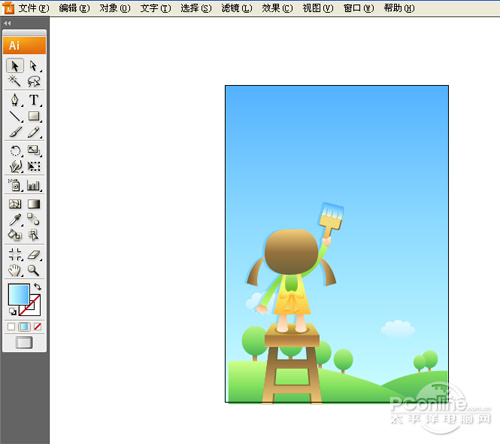This screenshot has height=444, width=500.
Task: Select the Rotate tool
Action: [15, 151]
